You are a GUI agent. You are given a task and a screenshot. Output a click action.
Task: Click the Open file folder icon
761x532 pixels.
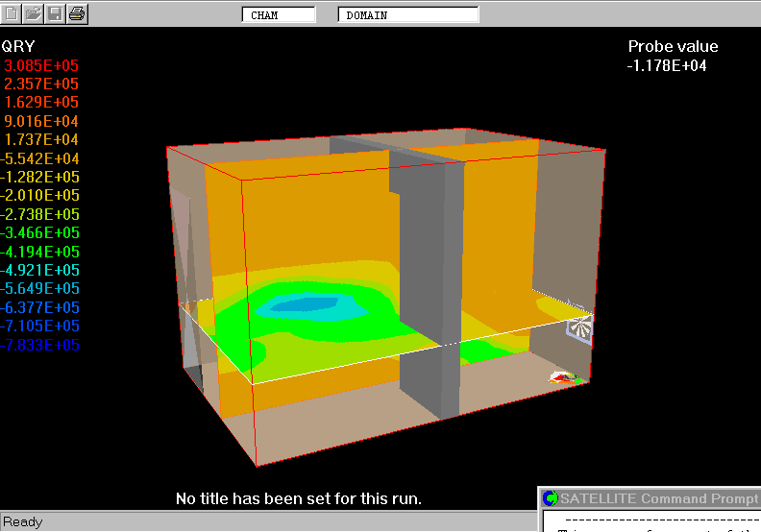coord(33,14)
